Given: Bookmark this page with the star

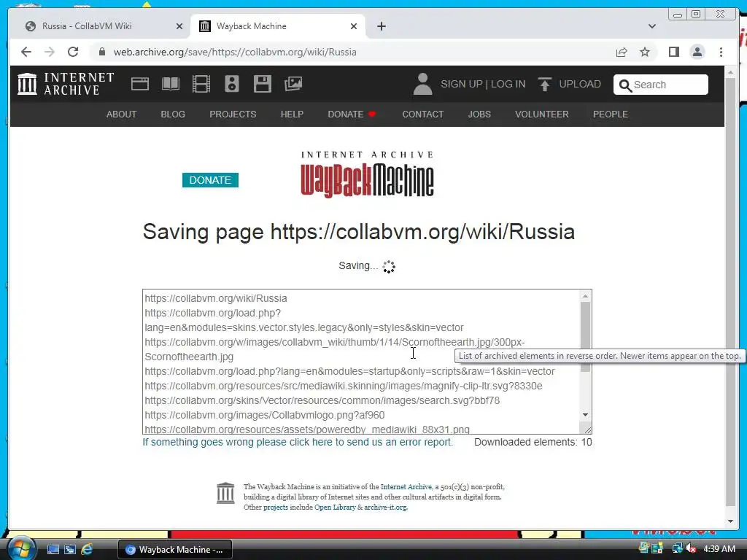Looking at the screenshot, I should (645, 52).
